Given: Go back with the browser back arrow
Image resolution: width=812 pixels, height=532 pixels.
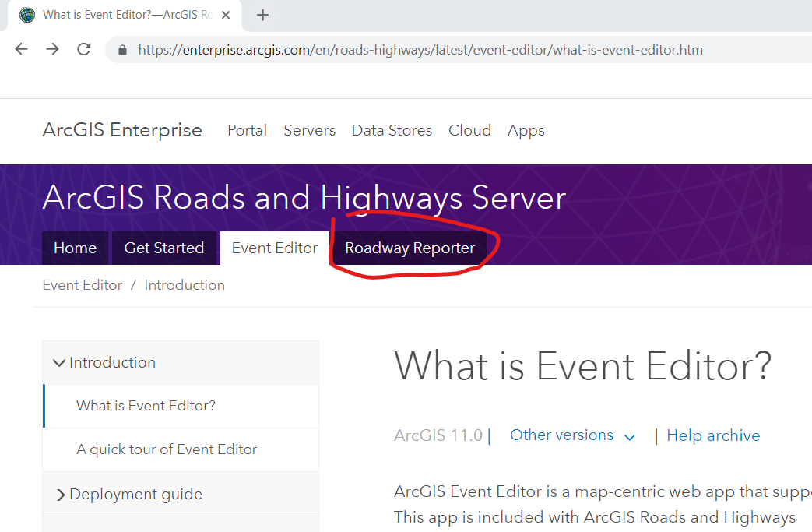Looking at the screenshot, I should tap(21, 49).
